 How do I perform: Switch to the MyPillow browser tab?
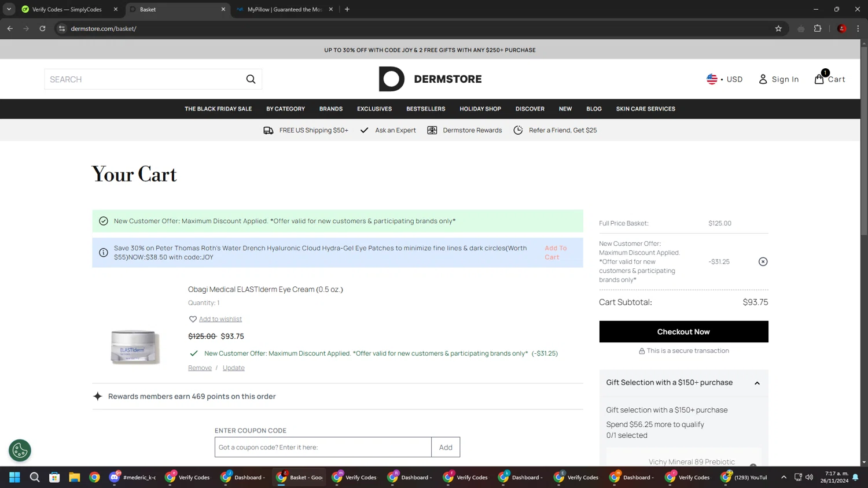pyautogui.click(x=285, y=9)
